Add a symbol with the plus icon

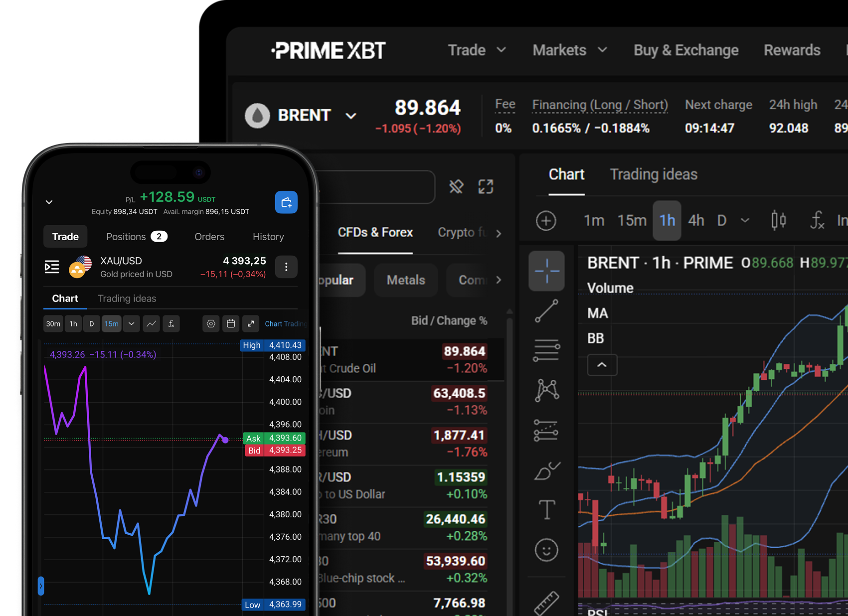click(x=546, y=221)
